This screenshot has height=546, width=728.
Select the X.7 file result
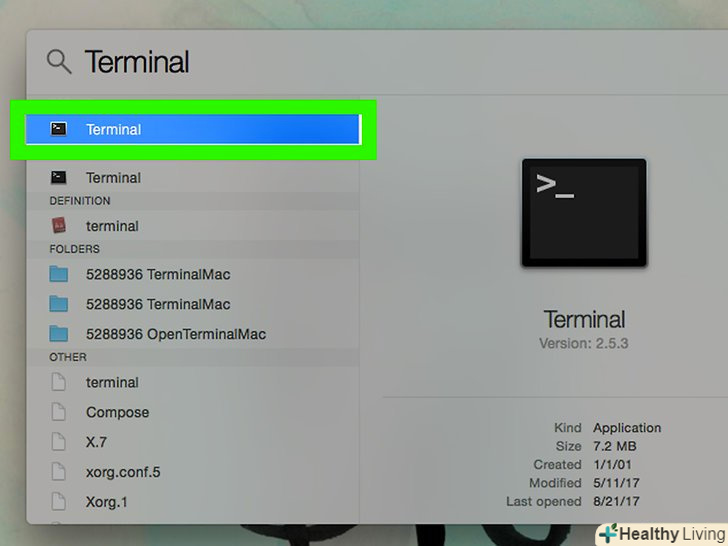193,442
